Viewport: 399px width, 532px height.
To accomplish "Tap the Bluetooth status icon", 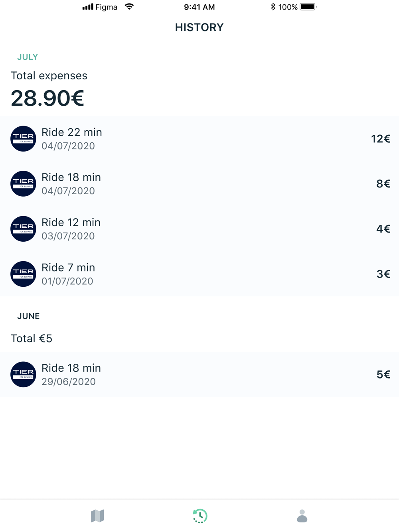I will point(273,7).
